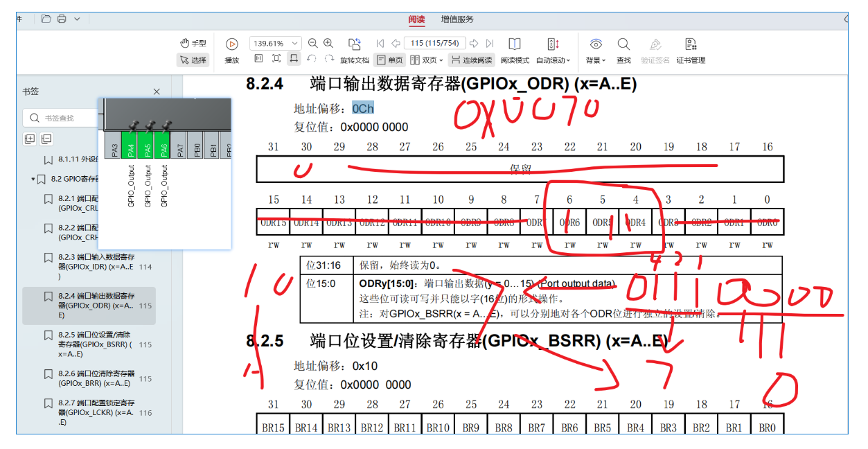This screenshot has height=449, width=868.
Task: Select the 手型 hand tool
Action: click(193, 43)
